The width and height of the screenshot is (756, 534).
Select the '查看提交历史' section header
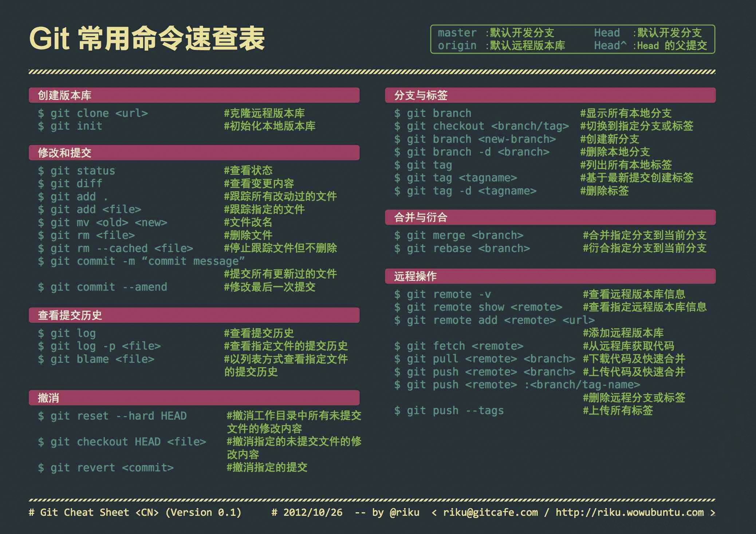[194, 315]
